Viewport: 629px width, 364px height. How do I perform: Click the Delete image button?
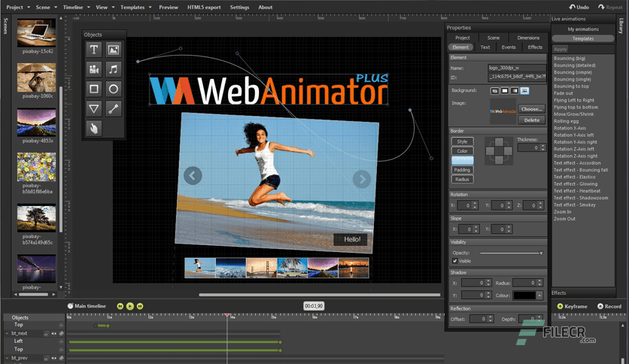(x=531, y=120)
